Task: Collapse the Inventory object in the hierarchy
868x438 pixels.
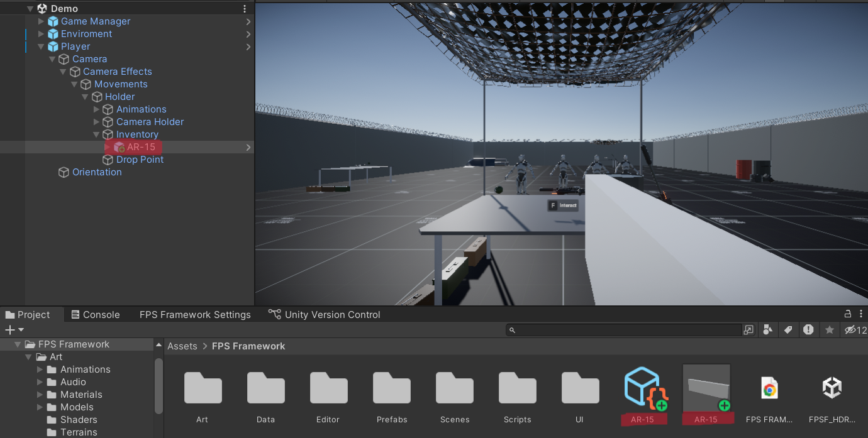Action: tap(97, 134)
